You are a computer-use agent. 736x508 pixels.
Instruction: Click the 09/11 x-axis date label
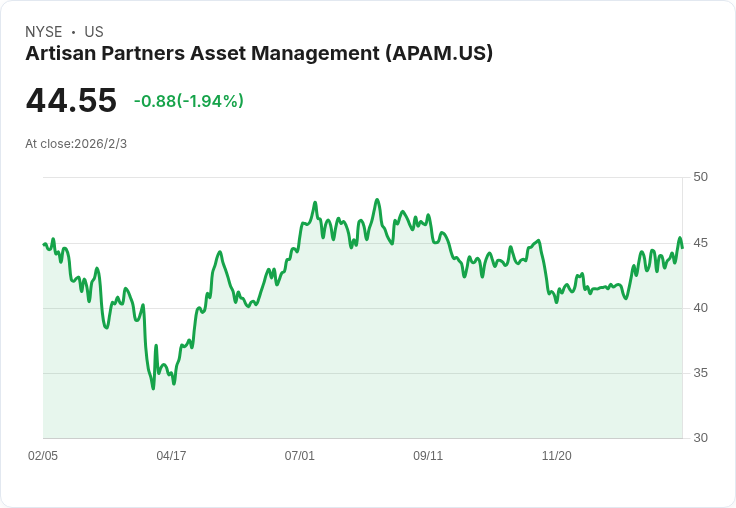point(428,456)
